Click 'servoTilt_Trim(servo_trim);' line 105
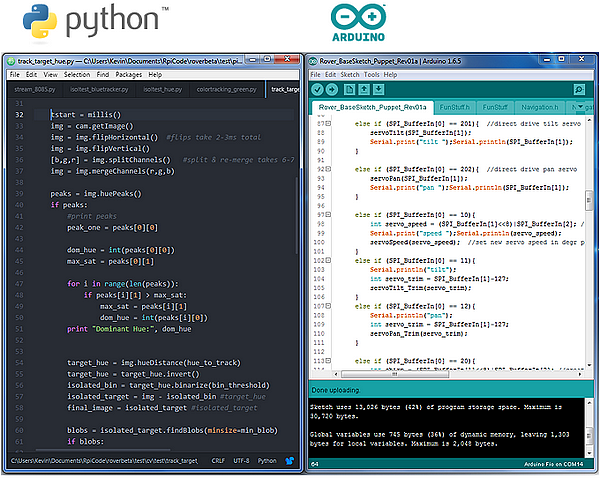The width and height of the screenshot is (600, 478). [421, 288]
